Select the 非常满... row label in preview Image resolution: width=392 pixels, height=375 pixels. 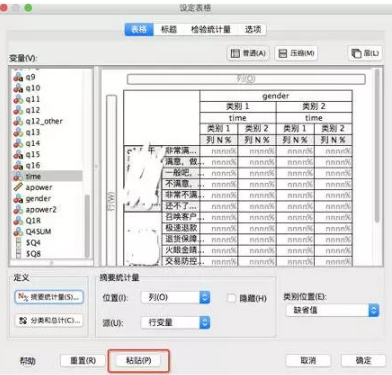tap(181, 151)
